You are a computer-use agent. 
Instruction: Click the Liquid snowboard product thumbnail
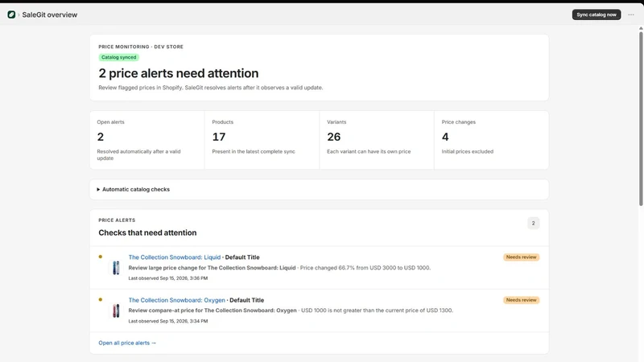[x=116, y=268]
